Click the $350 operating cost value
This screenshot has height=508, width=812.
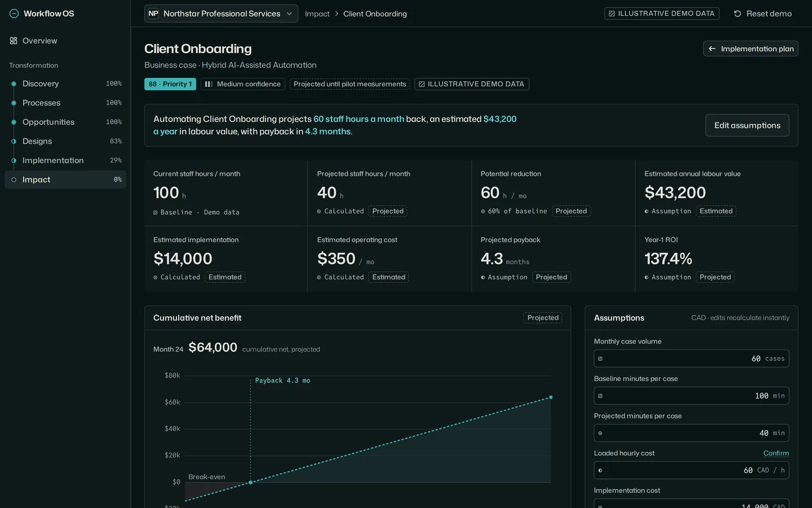coord(336,259)
